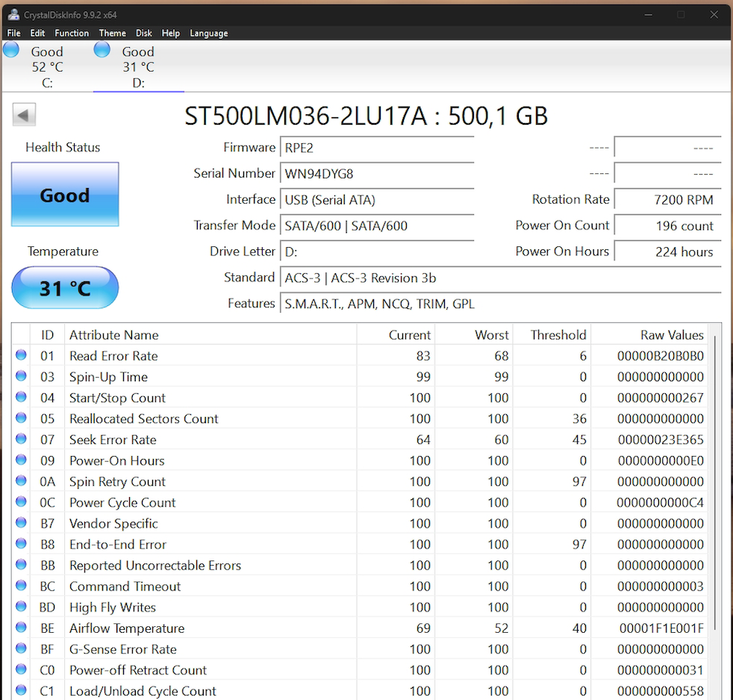Click the SMART attribute list vertical scrollbar
The height and width of the screenshot is (700, 733).
pyautogui.click(x=715, y=481)
